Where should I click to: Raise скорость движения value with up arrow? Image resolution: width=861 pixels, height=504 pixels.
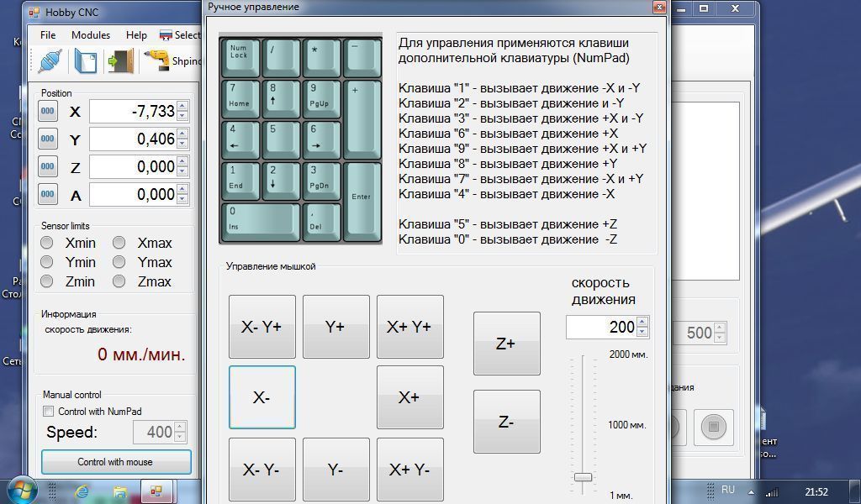click(643, 322)
